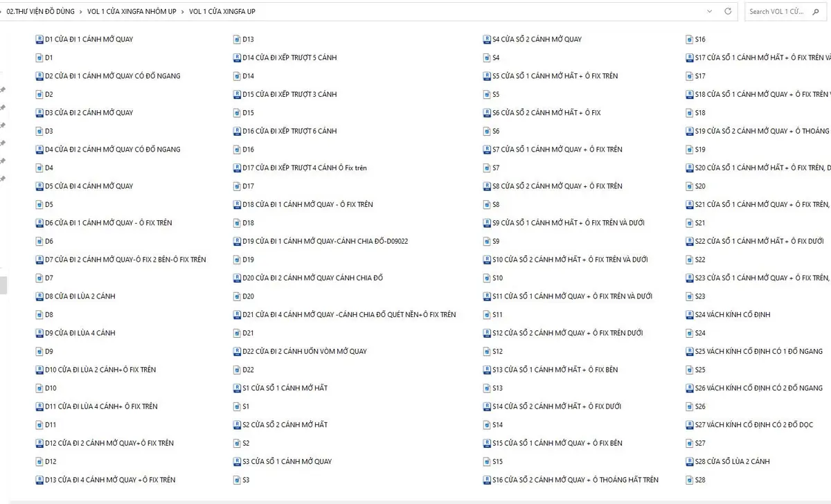Select D13 CỬA ĐI 4 CÁNH MỞ QUAY +Ô FIX TRÊN
This screenshot has width=831, height=504.
pyautogui.click(x=105, y=480)
